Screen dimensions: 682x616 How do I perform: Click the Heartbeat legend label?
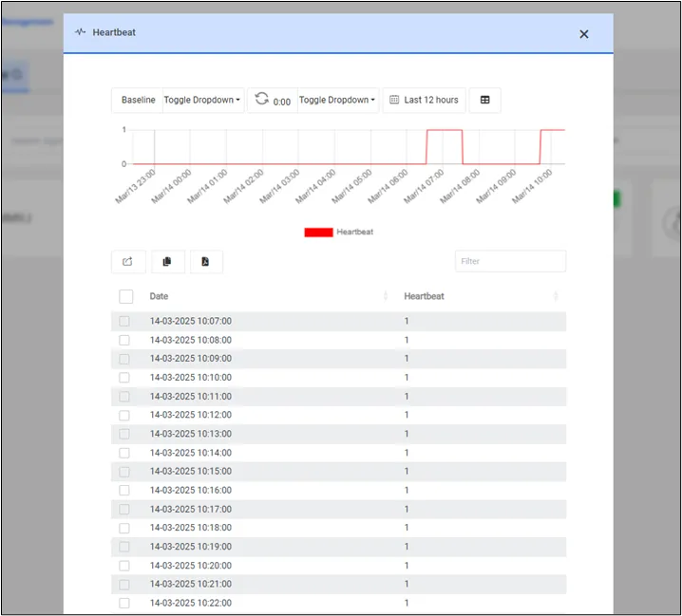pyautogui.click(x=354, y=233)
